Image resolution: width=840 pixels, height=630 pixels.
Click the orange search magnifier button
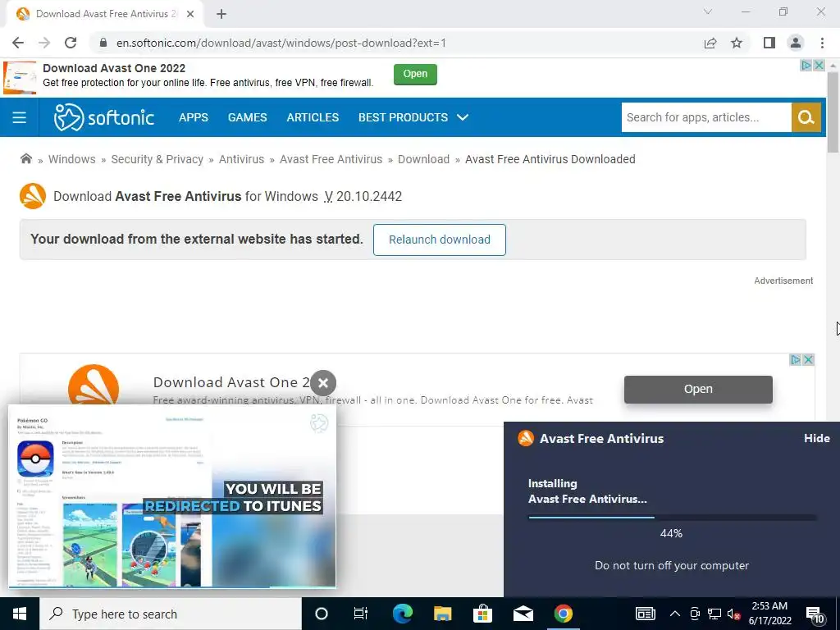806,117
